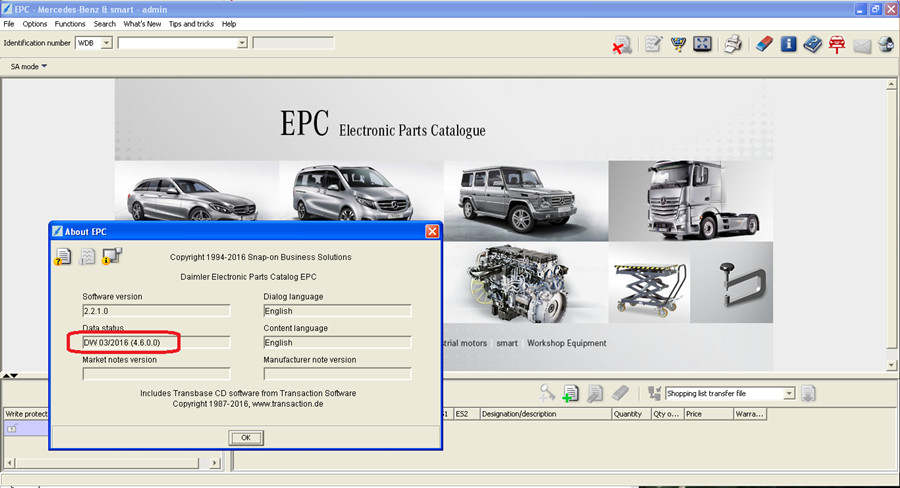Click the smart category link
Viewport: 900px width, 488px height.
click(507, 343)
